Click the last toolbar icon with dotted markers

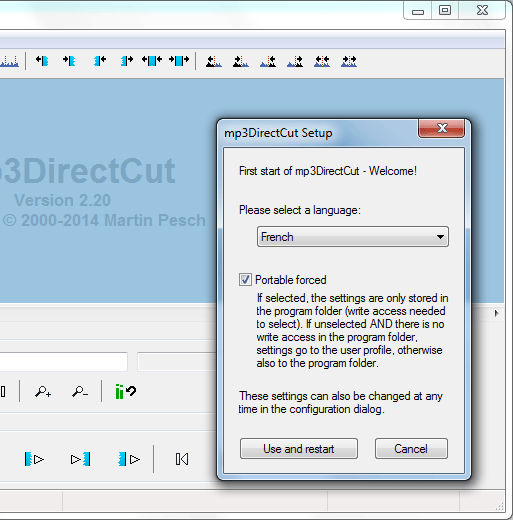pos(349,61)
